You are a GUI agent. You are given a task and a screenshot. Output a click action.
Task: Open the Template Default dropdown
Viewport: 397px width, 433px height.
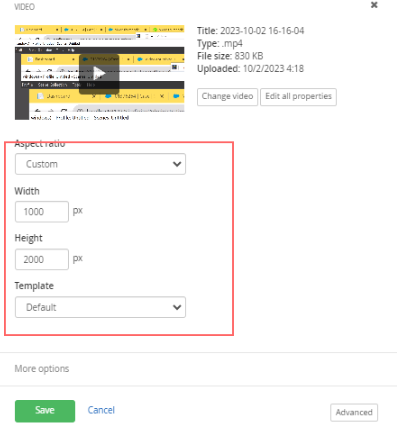click(x=100, y=307)
